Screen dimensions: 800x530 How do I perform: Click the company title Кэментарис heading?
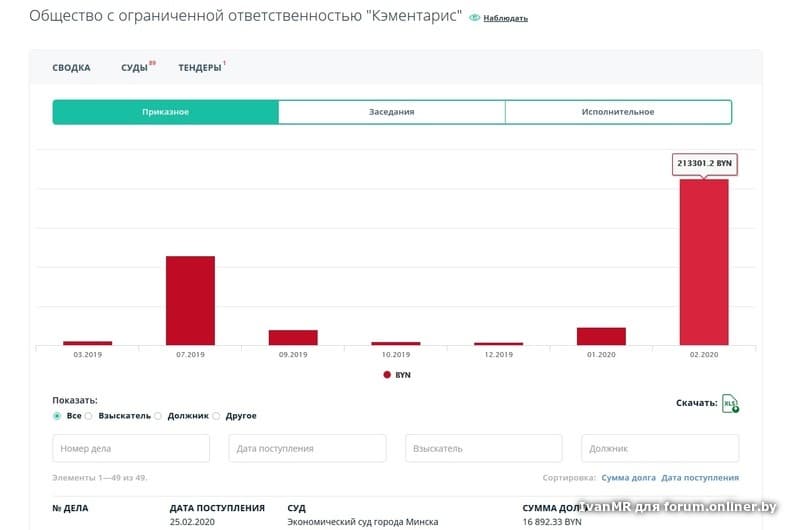245,16
